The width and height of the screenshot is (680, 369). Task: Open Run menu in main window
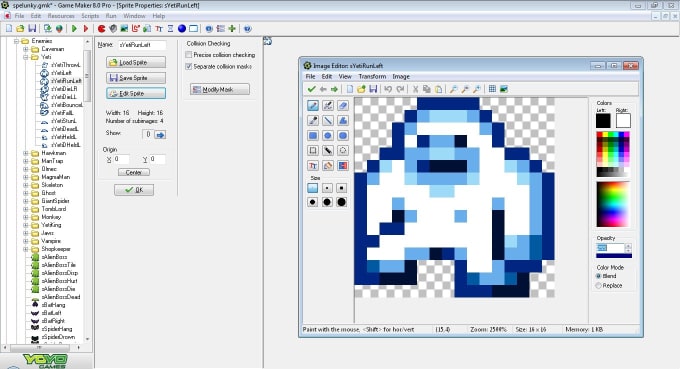[x=111, y=16]
